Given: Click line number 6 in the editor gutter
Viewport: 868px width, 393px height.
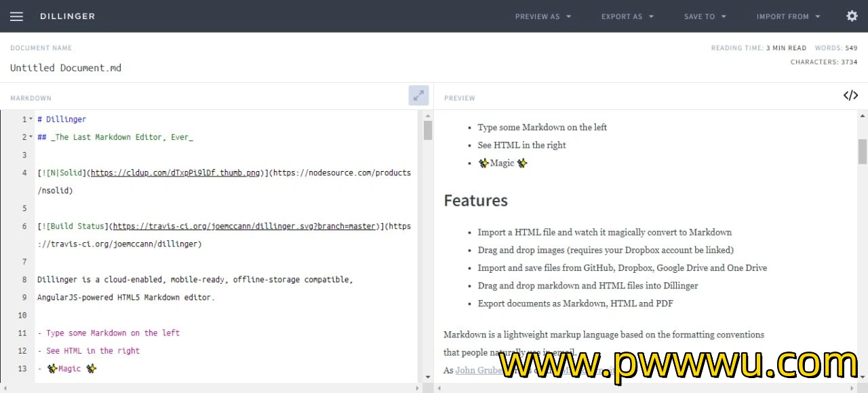Looking at the screenshot, I should [x=24, y=226].
